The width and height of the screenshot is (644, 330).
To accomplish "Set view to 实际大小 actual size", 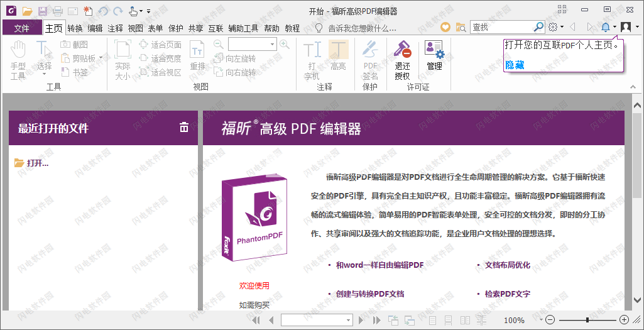I will 123,60.
